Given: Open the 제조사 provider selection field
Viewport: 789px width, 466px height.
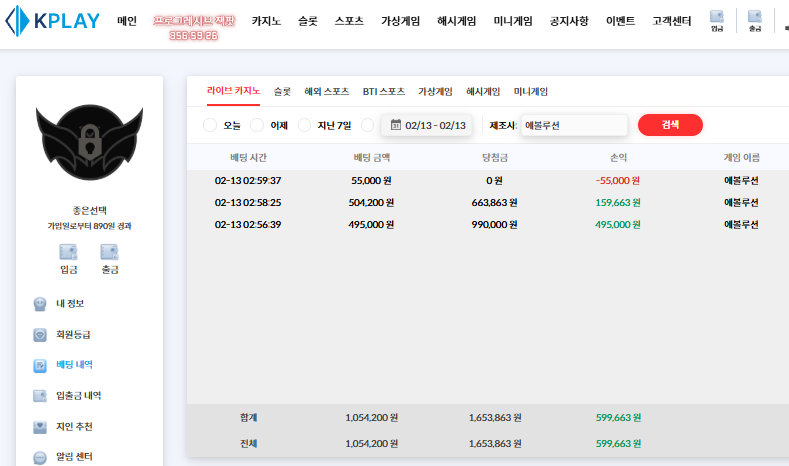Looking at the screenshot, I should tap(572, 125).
